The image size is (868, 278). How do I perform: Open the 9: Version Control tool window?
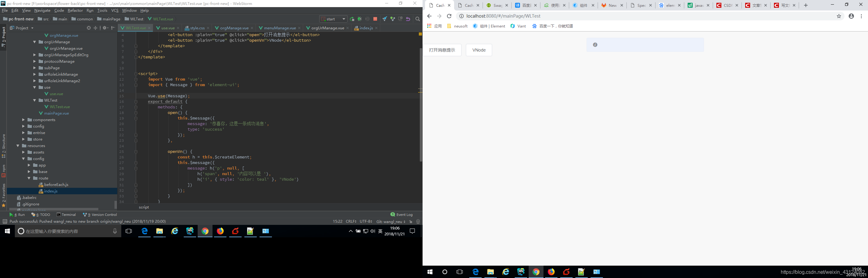[100, 215]
